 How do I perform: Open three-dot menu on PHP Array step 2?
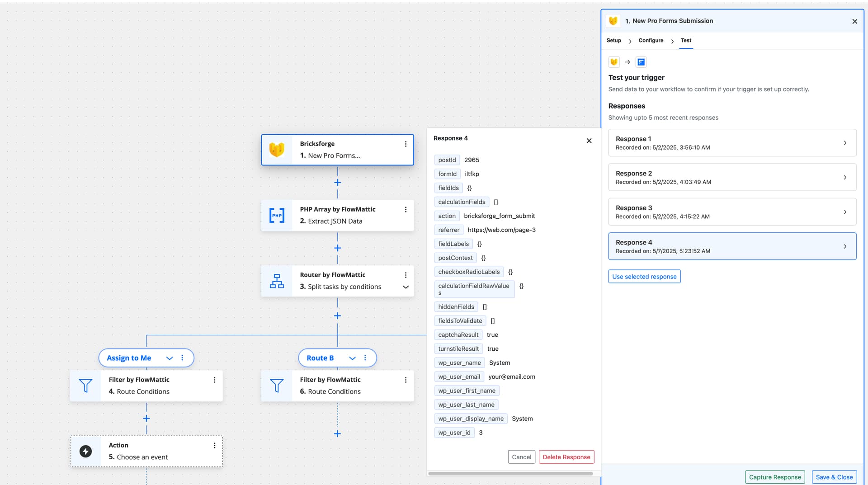click(406, 209)
